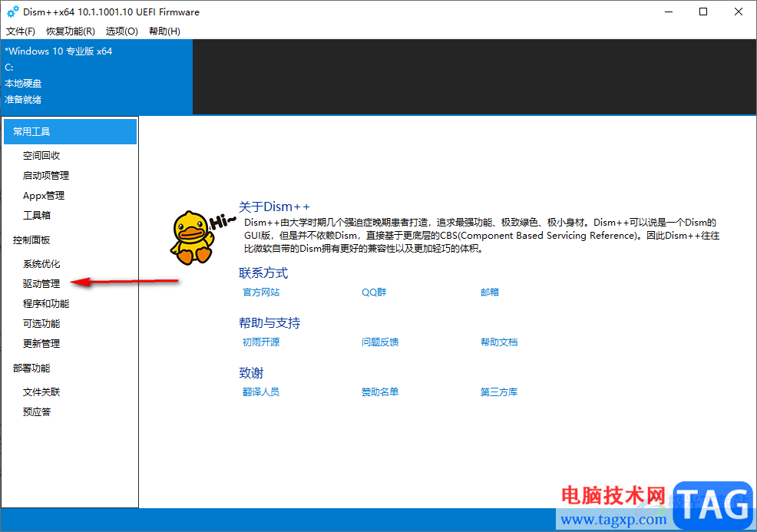Open the QQ群 contact link
Image resolution: width=757 pixels, height=532 pixels.
click(x=374, y=292)
